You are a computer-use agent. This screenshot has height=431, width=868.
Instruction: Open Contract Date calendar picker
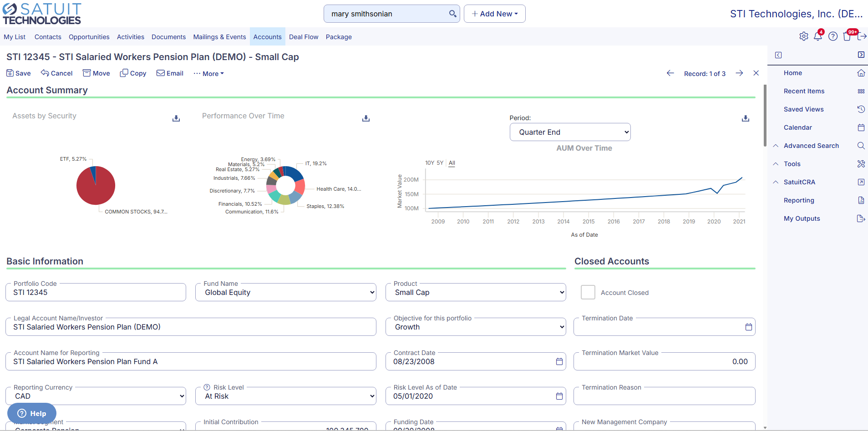pyautogui.click(x=559, y=361)
